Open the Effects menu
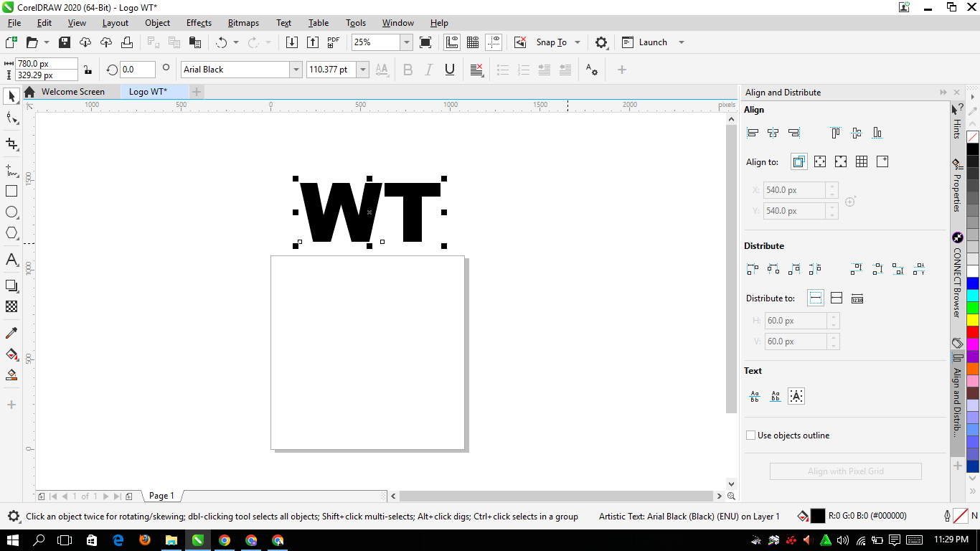980x551 pixels. (x=199, y=23)
